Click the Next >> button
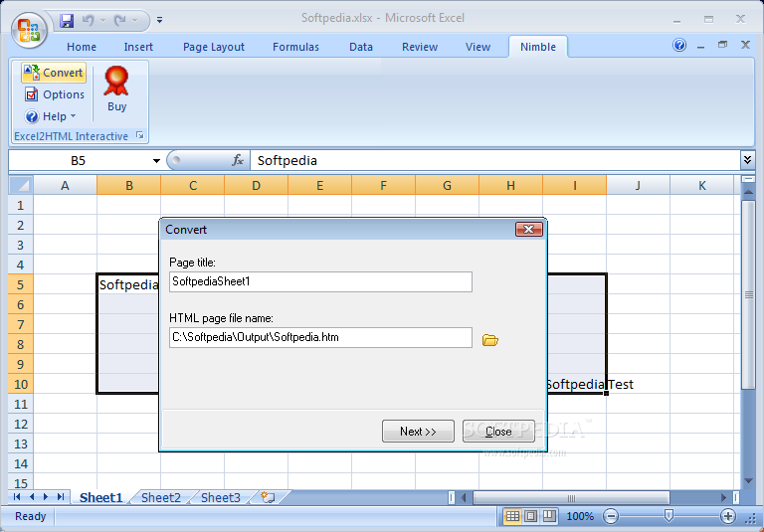The image size is (764, 532). pos(418,432)
